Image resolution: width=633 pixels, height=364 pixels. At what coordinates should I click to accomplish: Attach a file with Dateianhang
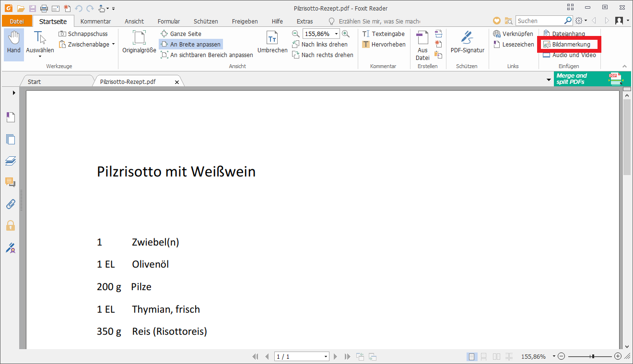564,34
